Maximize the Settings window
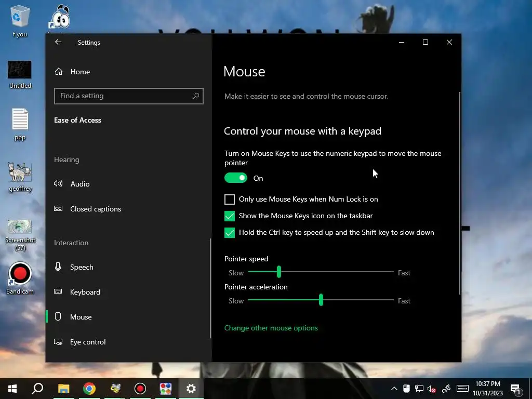This screenshot has height=399, width=532. (x=425, y=43)
